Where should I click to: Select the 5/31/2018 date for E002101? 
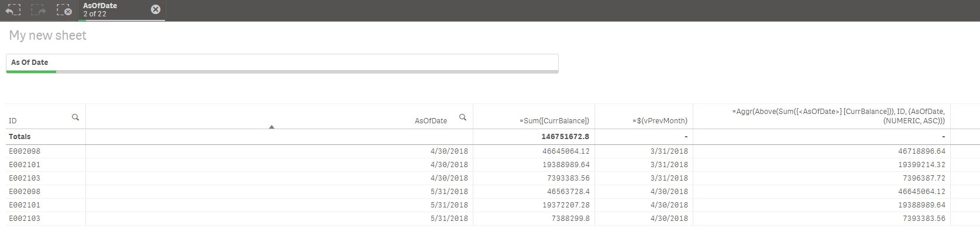449,205
